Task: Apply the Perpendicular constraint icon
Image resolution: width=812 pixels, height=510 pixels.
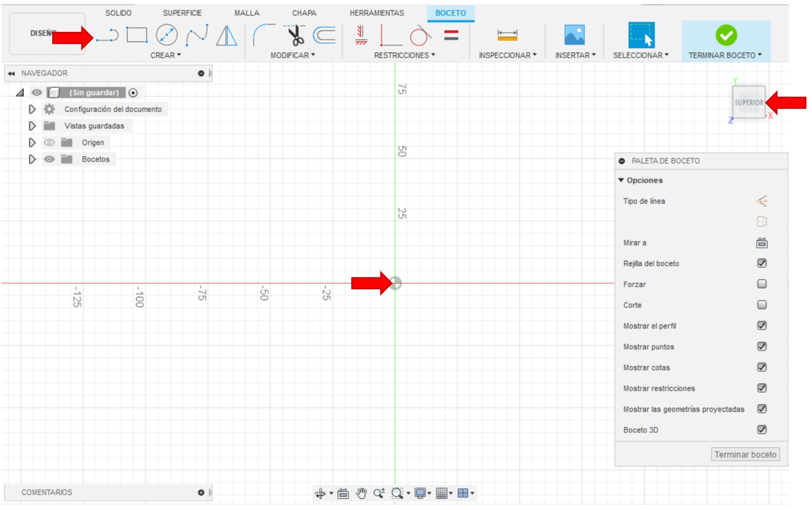Action: click(x=390, y=36)
